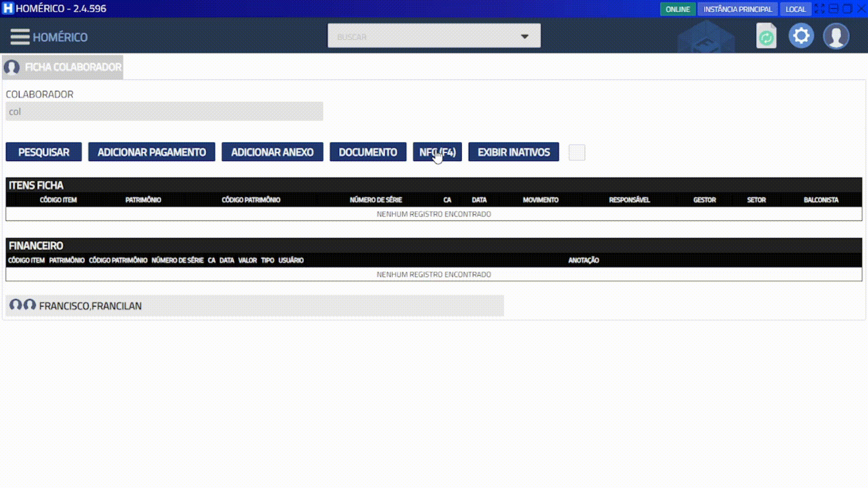Toggle the LOCAL mode indicator
Screen dimensions: 868x488
(x=795, y=9)
